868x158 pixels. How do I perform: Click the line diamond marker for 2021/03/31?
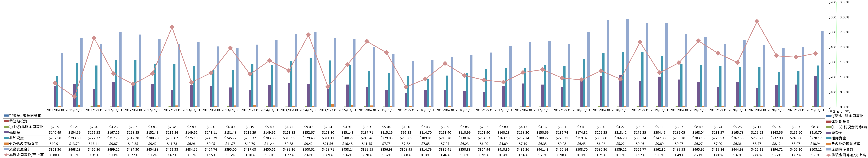(815, 53)
